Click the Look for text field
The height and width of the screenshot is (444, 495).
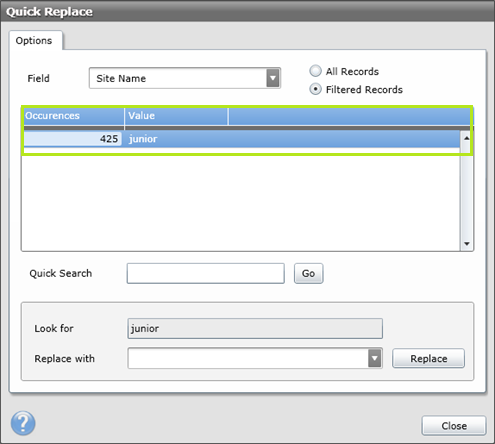[x=255, y=329]
